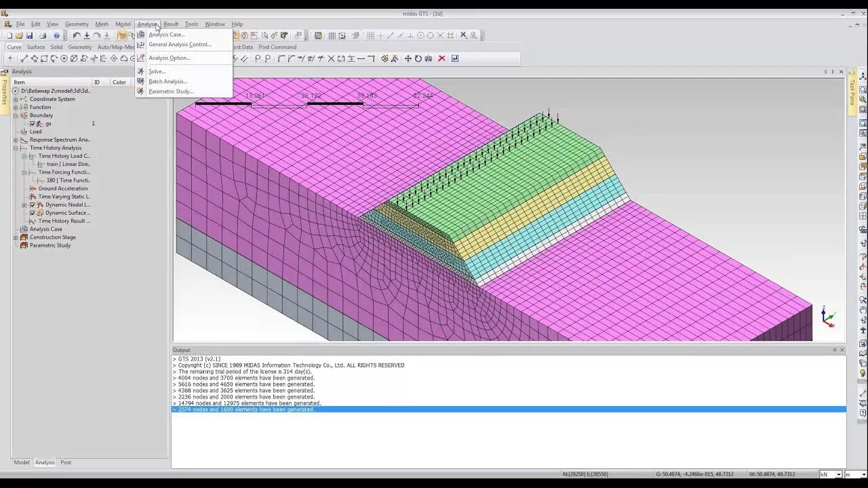Viewport: 868px width, 488px height.
Task: Switch to the Model tab at bottom
Action: pyautogui.click(x=22, y=462)
